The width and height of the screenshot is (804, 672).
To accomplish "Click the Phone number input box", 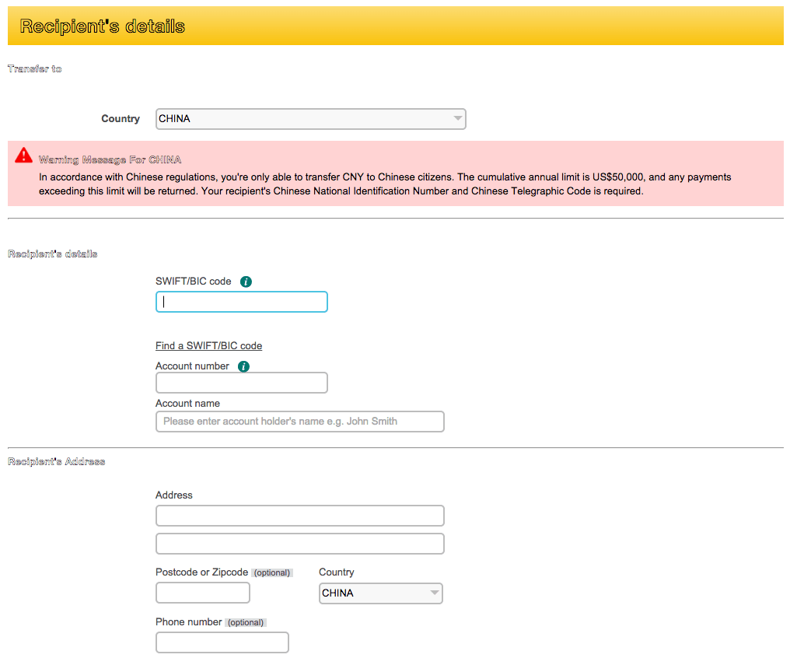I will pos(222,642).
